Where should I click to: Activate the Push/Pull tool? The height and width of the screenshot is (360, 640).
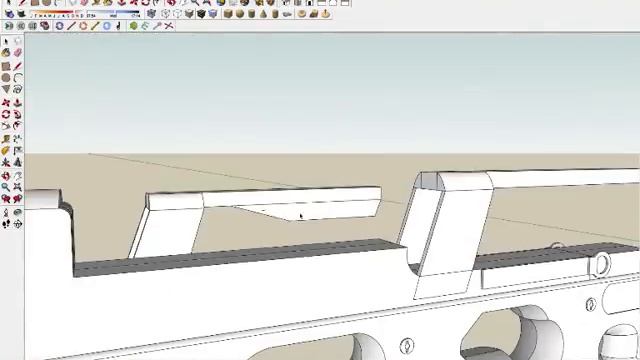(18, 102)
